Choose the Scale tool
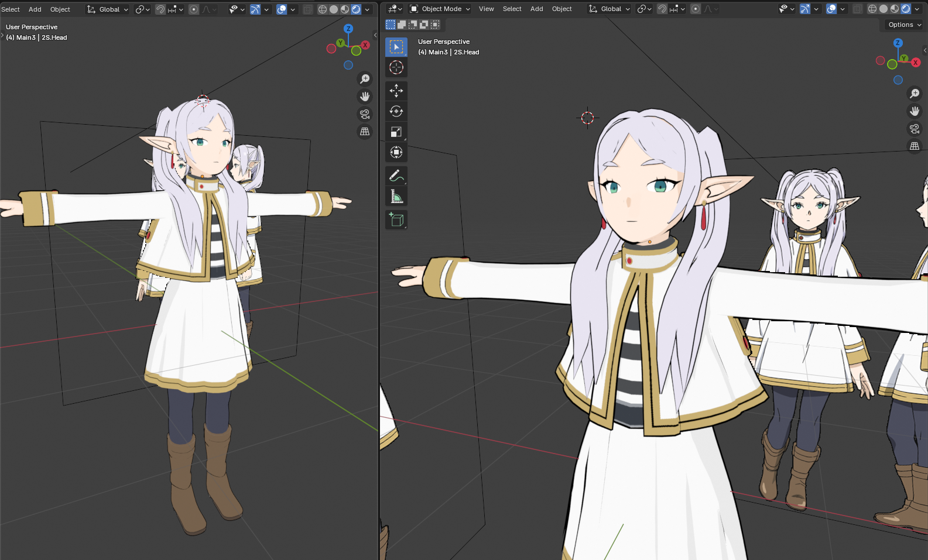 click(x=396, y=132)
